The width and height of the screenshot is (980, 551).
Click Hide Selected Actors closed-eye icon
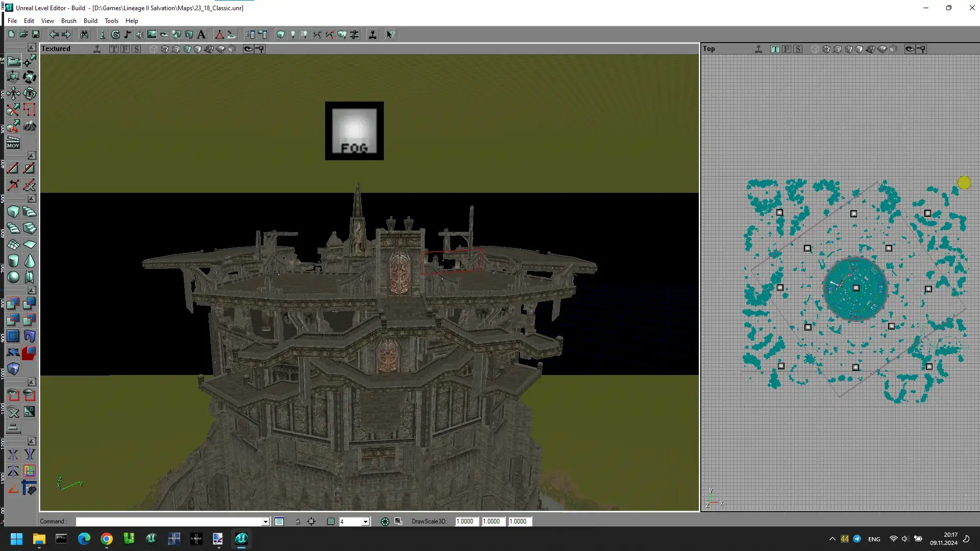click(x=30, y=395)
